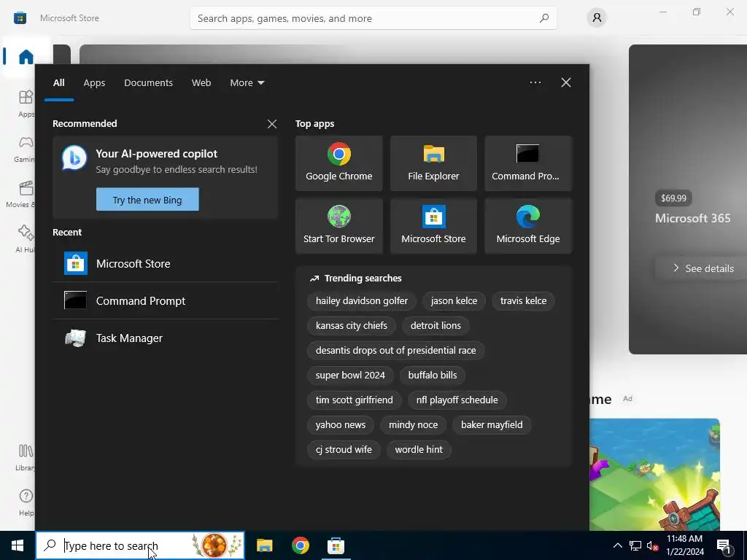Open Help in Store sidebar
This screenshot has width=747, height=560.
click(26, 502)
